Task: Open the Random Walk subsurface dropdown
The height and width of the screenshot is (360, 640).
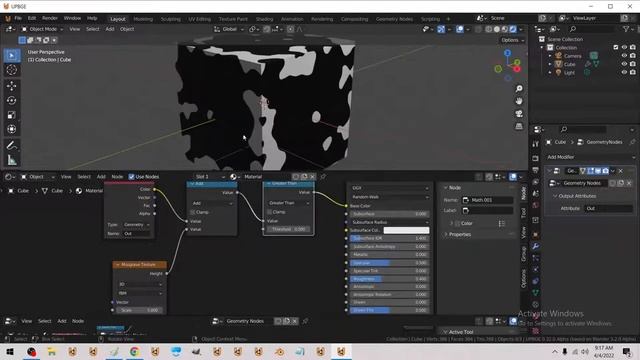Action: click(x=390, y=197)
